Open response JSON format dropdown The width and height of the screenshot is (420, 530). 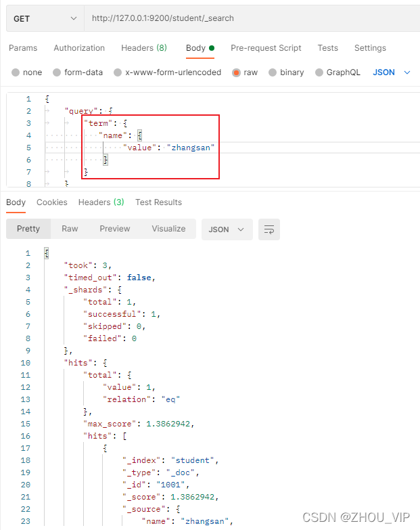pos(227,229)
